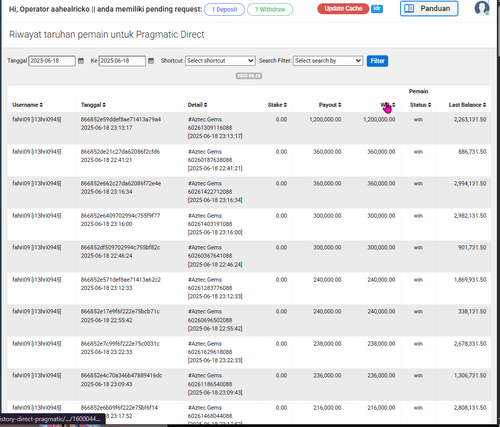
Task: Sort table by Stake column
Action: 277,105
